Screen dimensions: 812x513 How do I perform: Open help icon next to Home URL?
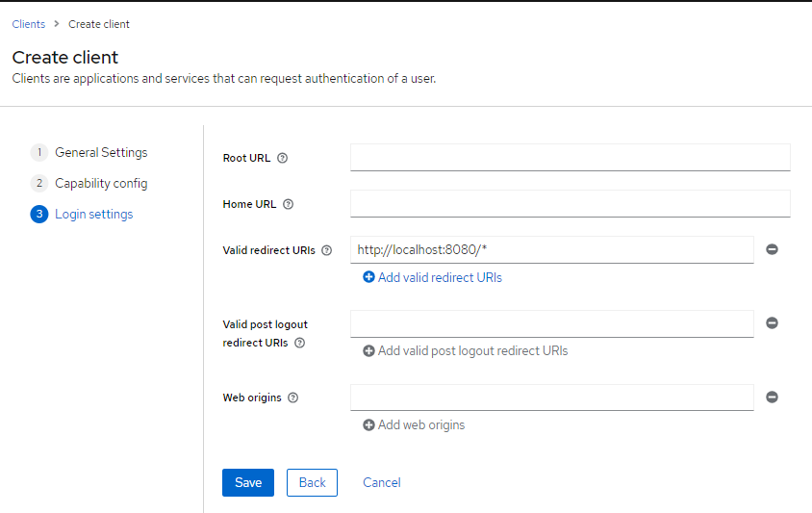click(x=288, y=204)
